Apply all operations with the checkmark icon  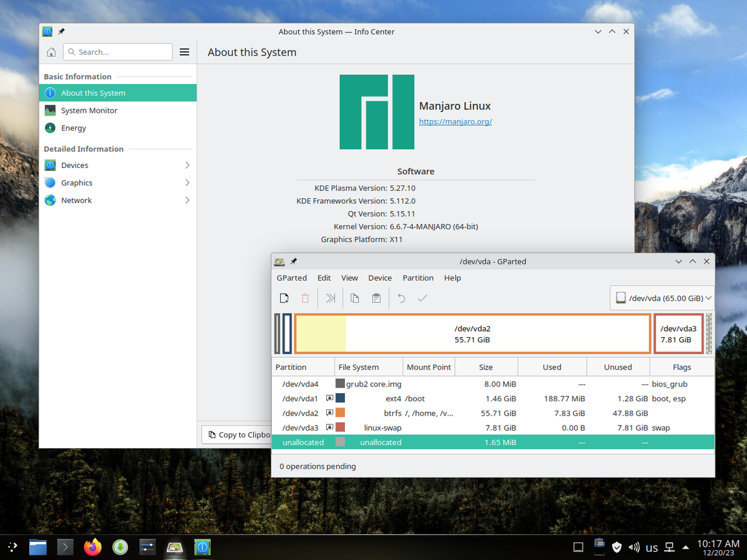[x=423, y=298]
